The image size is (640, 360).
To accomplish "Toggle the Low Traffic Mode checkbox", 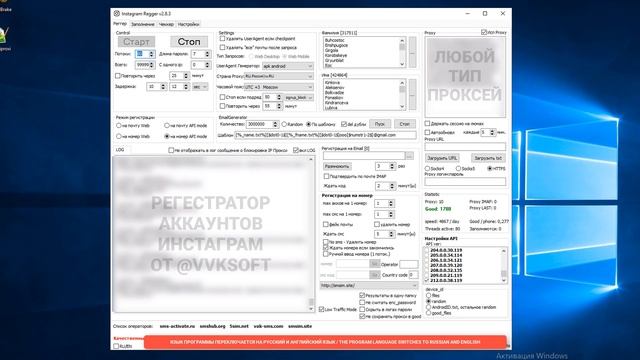I will tap(322, 309).
